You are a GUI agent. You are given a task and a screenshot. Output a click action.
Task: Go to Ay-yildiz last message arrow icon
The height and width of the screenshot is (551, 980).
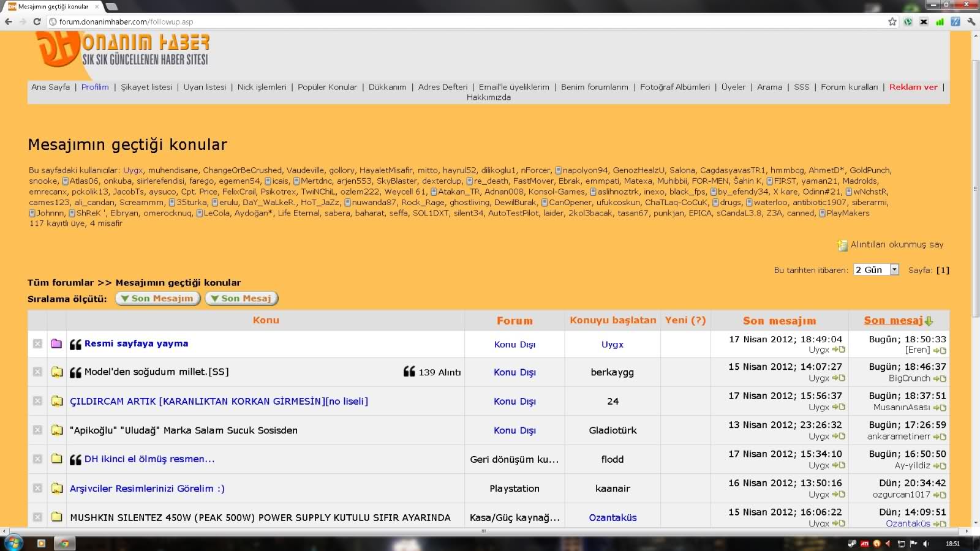click(940, 466)
